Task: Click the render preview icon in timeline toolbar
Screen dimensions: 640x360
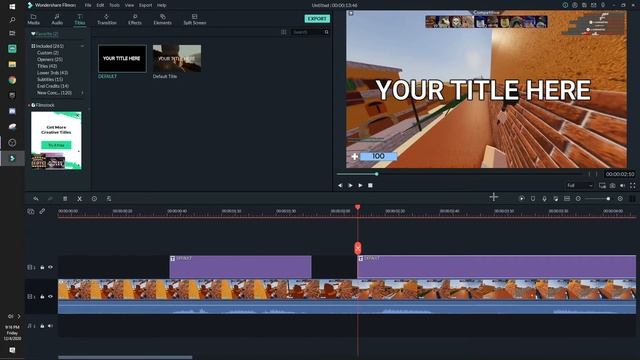Action: click(x=521, y=198)
